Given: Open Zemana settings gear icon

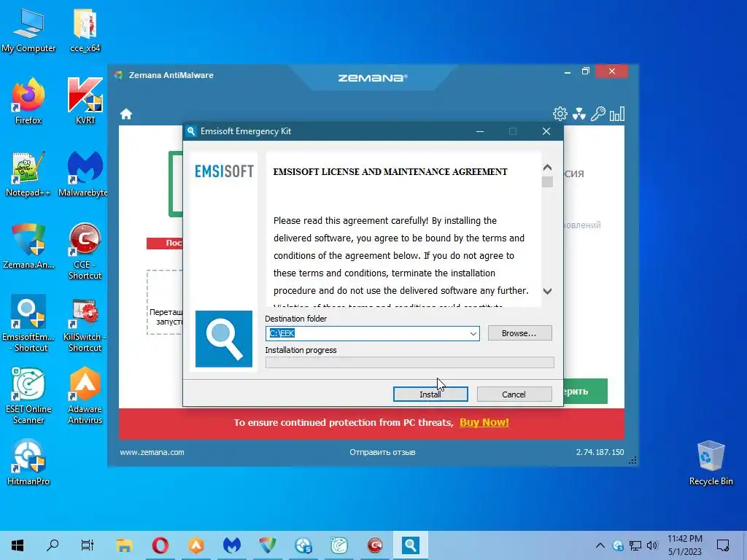Looking at the screenshot, I should click(560, 114).
